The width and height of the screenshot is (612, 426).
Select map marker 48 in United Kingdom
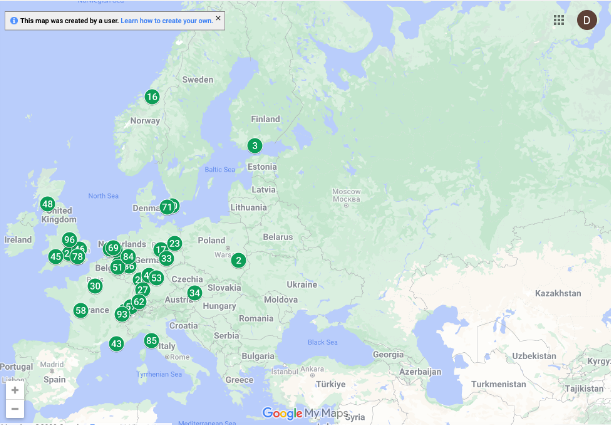[x=47, y=204]
